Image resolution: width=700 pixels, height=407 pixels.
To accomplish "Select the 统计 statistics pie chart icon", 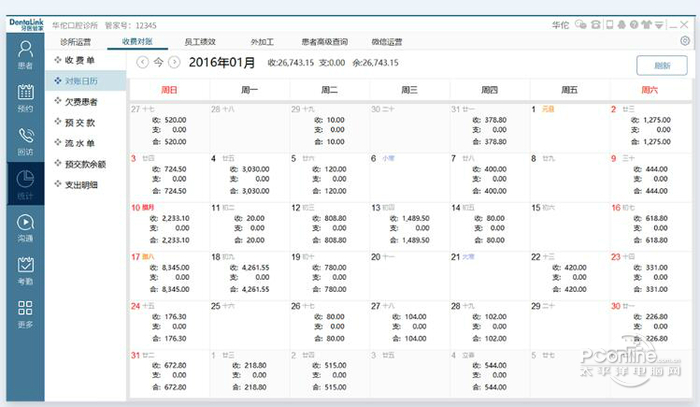I will tap(25, 184).
